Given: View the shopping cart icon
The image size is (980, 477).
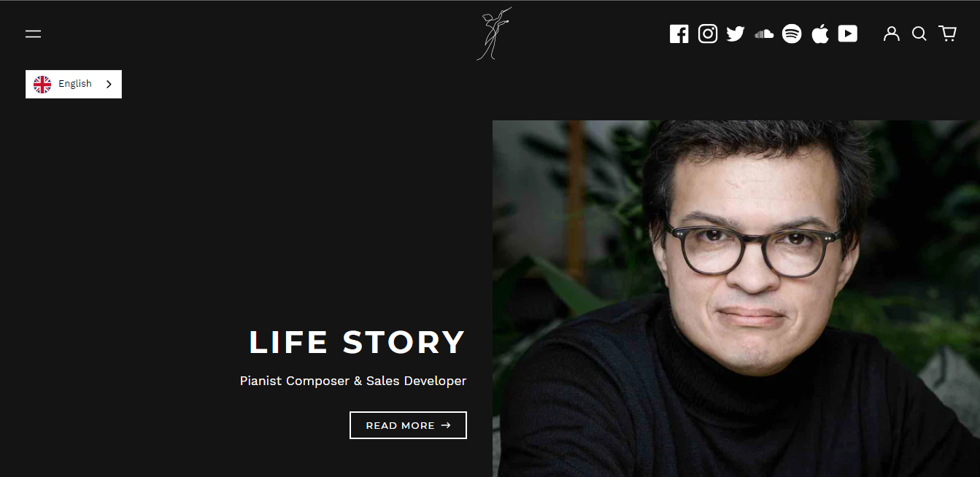Looking at the screenshot, I should pos(947,34).
